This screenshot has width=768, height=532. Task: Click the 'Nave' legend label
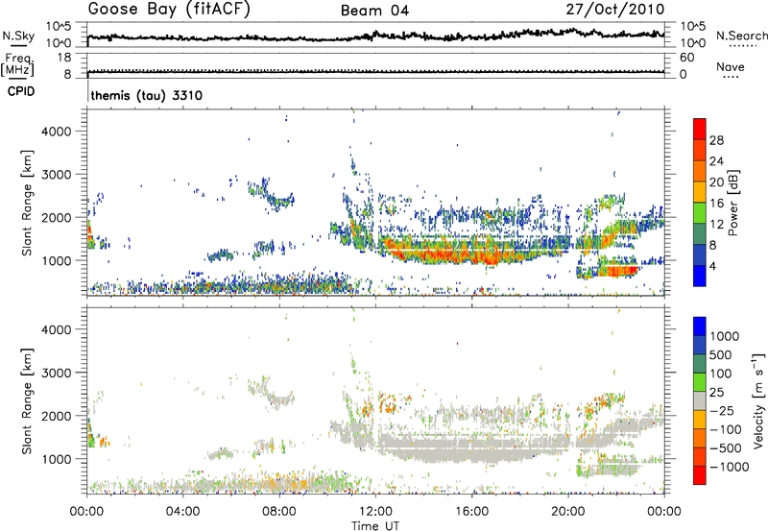(x=731, y=66)
